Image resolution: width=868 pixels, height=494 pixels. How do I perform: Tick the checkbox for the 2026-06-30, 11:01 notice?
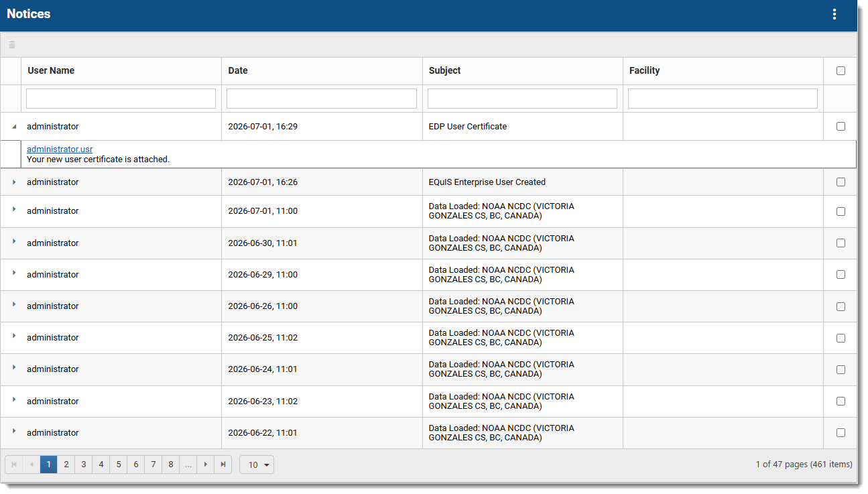click(841, 243)
